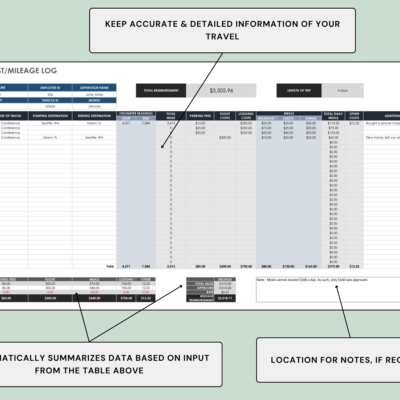Screen dimensions: 400x400
Task: Select the VEHICLE ID header cell
Action: 50,100
